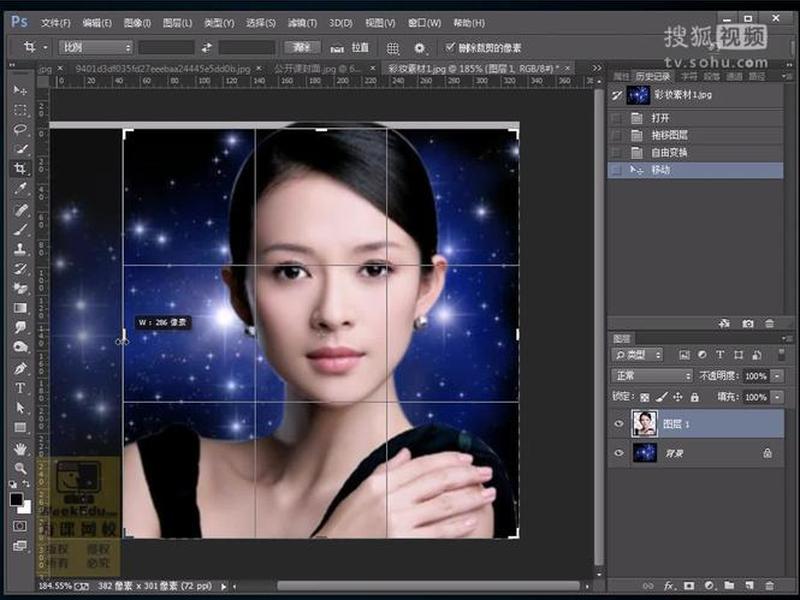Hide layer 图层 1 with its eye icon
This screenshot has width=800, height=600.
point(619,424)
